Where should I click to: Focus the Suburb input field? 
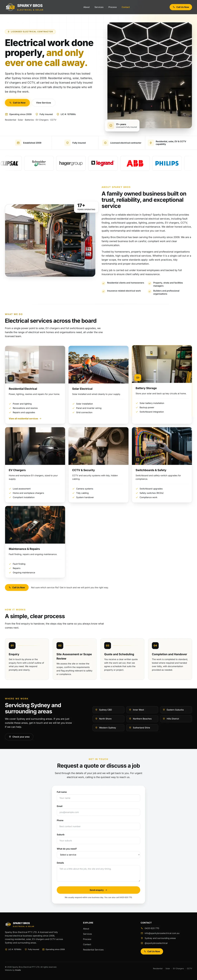tap(98, 840)
